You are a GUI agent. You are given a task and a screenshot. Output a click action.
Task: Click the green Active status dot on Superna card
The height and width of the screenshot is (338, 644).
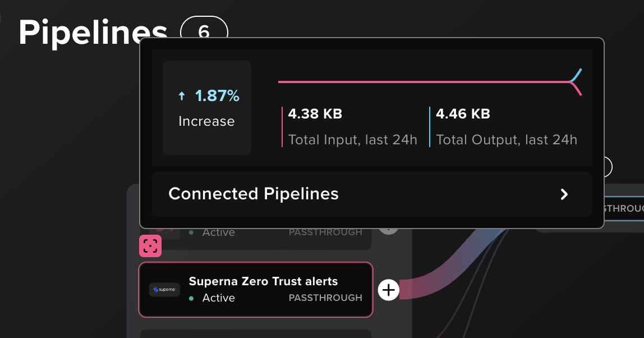click(191, 299)
